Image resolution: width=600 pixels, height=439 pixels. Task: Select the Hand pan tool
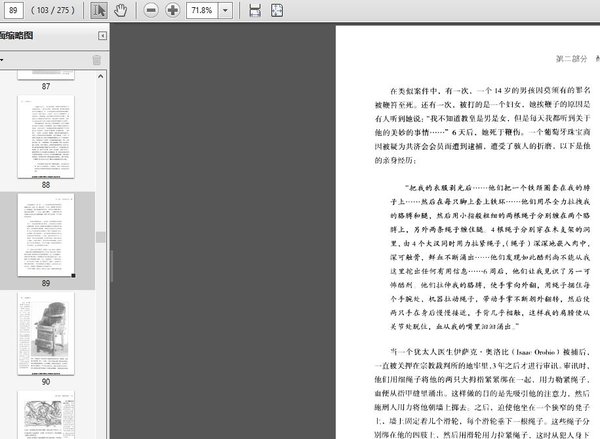tap(121, 10)
